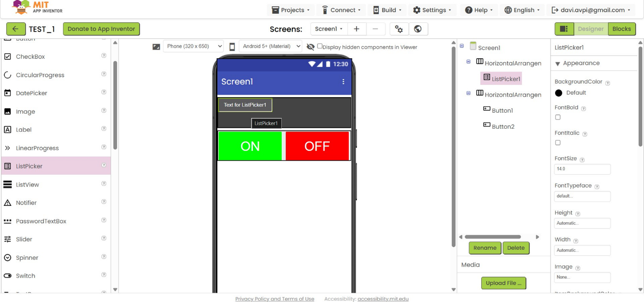Open the Screen1 screens dropdown
The height and width of the screenshot is (302, 644).
[329, 29]
